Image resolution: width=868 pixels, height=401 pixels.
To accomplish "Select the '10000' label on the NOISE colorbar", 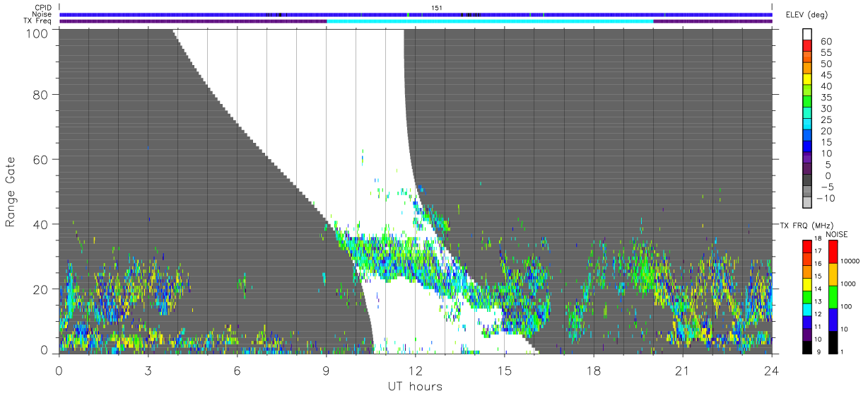I will pos(850,261).
